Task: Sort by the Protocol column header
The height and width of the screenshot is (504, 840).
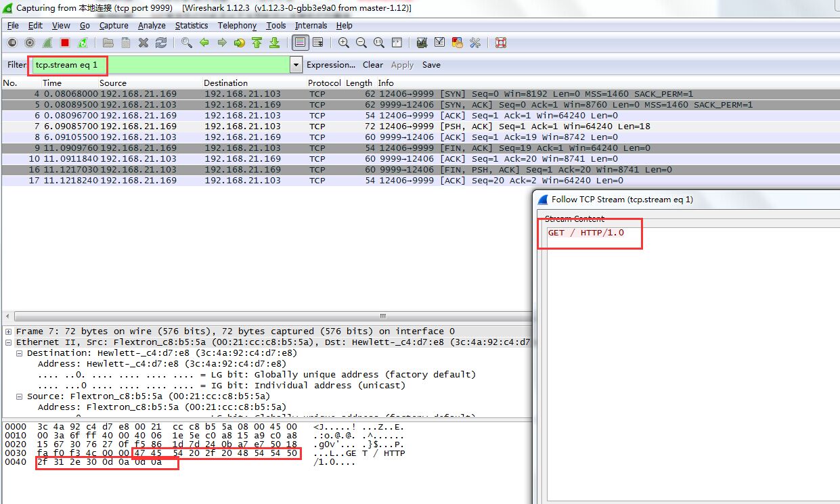Action: click(324, 83)
